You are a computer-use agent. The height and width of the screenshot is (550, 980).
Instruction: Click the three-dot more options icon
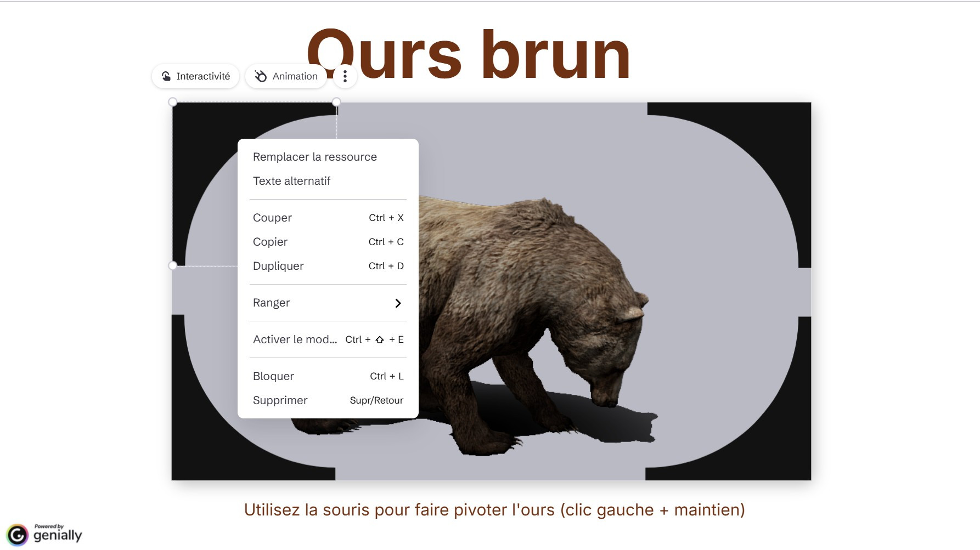(345, 76)
